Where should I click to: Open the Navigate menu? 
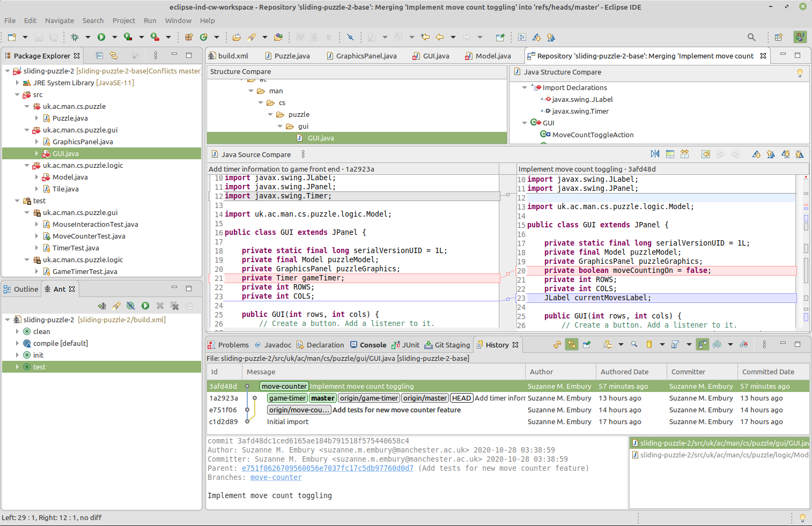pos(60,20)
